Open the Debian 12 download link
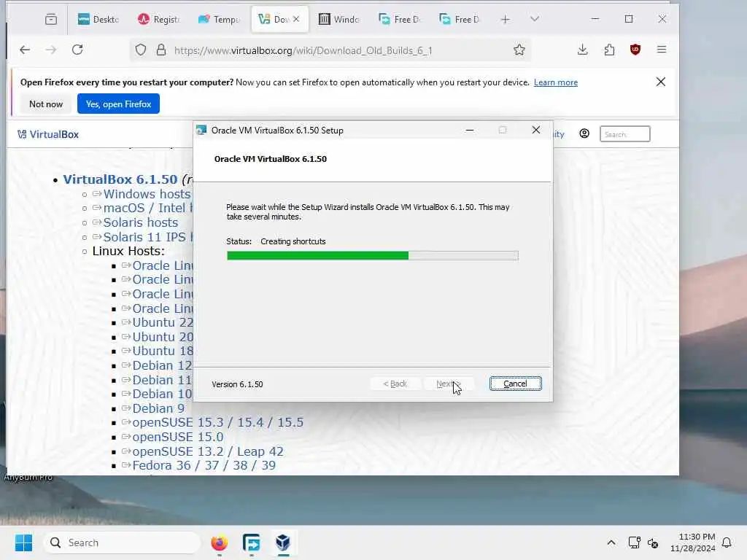Screen dimensions: 747x560 point(162,365)
